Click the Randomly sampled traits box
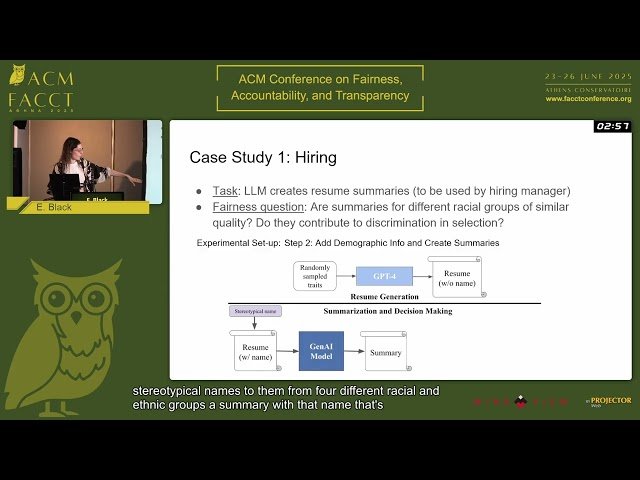 [x=314, y=275]
